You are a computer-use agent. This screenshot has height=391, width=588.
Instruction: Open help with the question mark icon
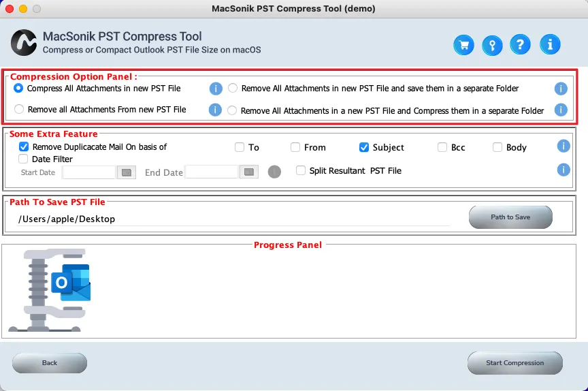(520, 45)
